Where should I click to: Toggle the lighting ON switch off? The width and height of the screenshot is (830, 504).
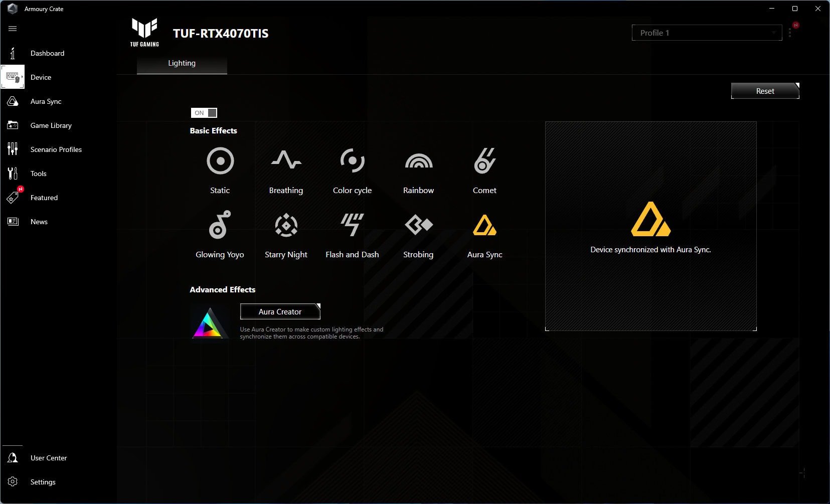click(204, 113)
